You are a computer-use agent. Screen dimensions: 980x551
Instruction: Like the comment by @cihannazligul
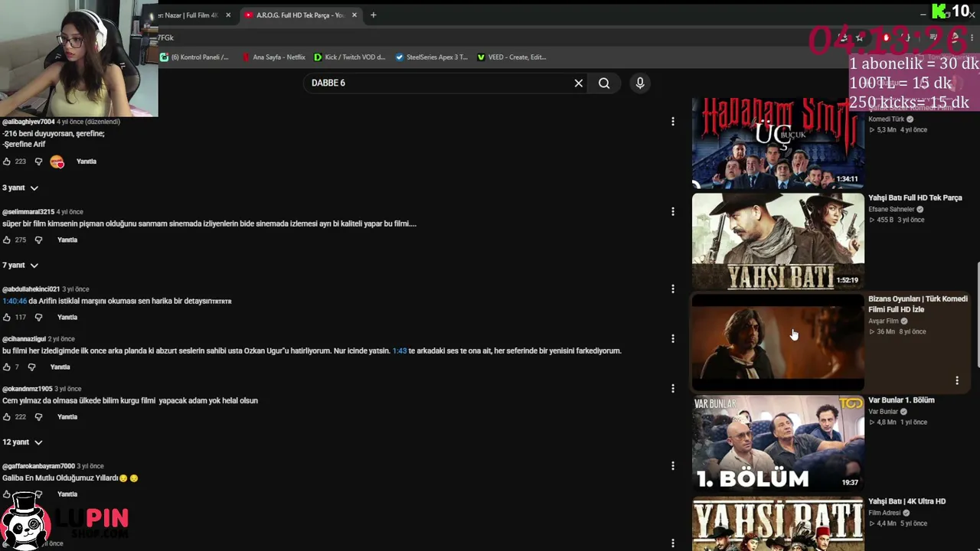[x=7, y=367]
